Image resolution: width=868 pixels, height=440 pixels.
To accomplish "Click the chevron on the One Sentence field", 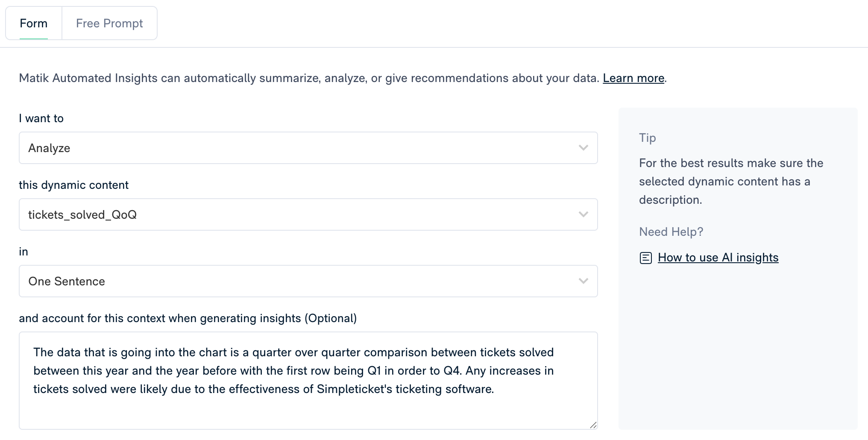I will 583,281.
